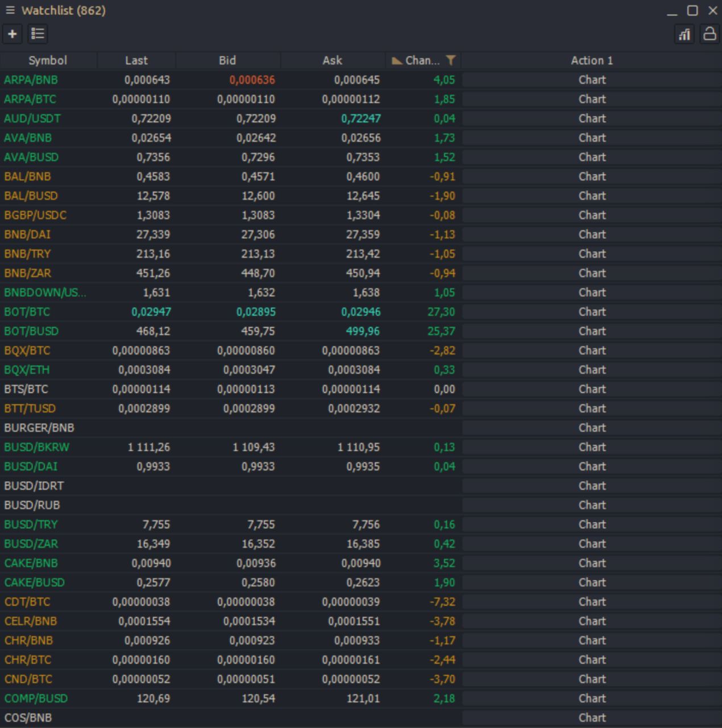Click the add symbol plus icon
This screenshot has height=728, width=722.
tap(12, 34)
